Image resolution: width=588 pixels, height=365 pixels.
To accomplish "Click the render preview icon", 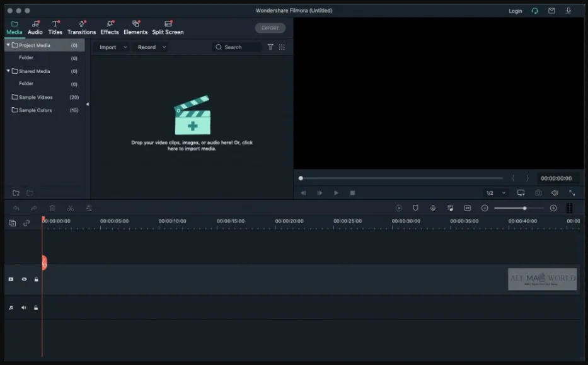I will [x=399, y=208].
